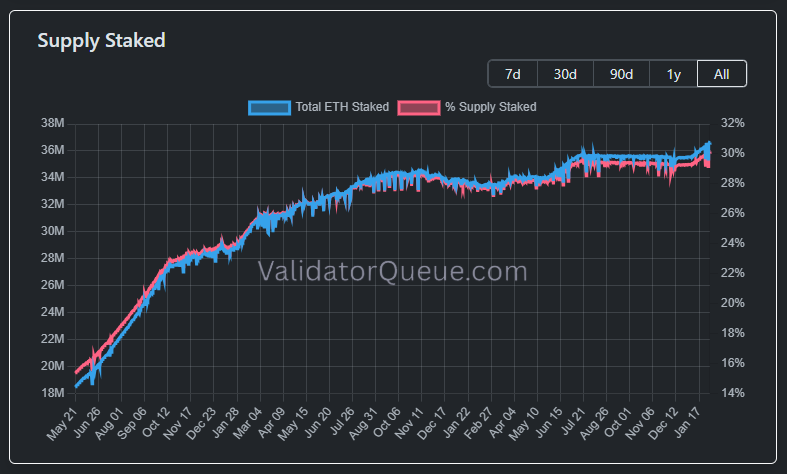
Task: Click the 38M left axis label
Action: (52, 123)
